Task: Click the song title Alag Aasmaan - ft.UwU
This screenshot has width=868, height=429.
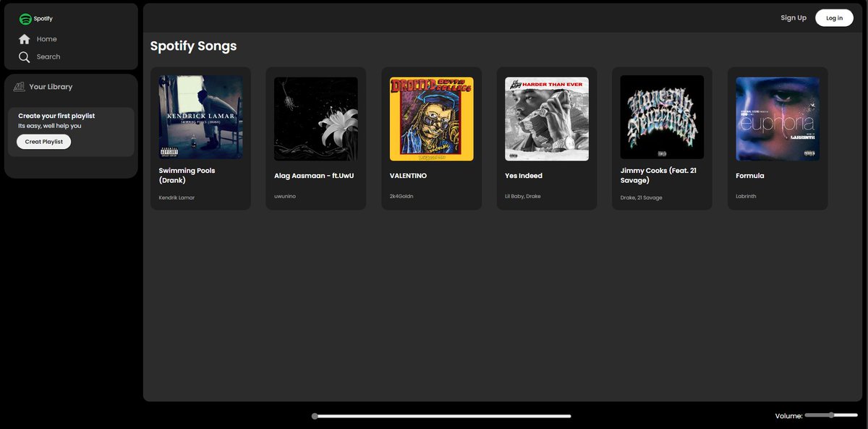Action: click(314, 176)
